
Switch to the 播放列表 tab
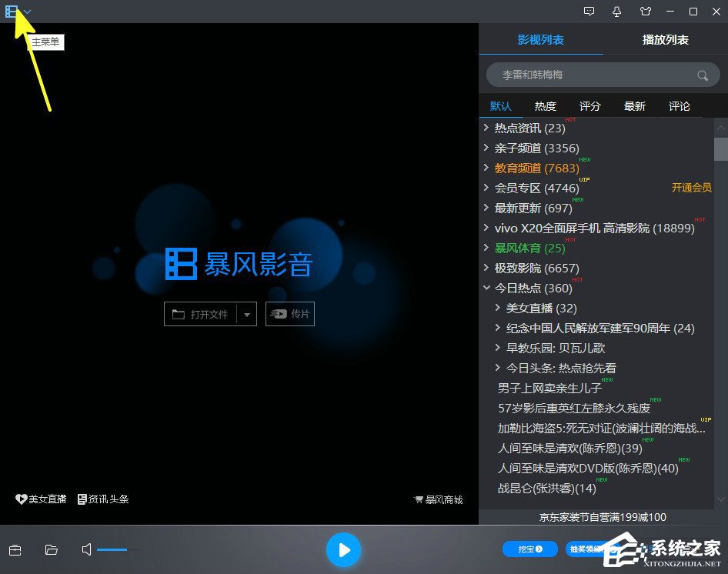point(665,39)
